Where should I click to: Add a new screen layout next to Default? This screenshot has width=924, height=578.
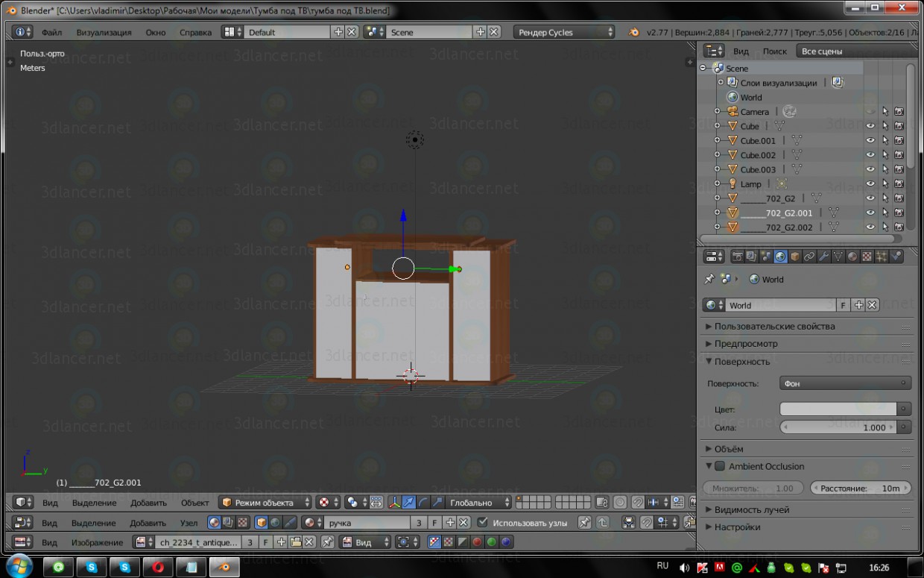(338, 32)
